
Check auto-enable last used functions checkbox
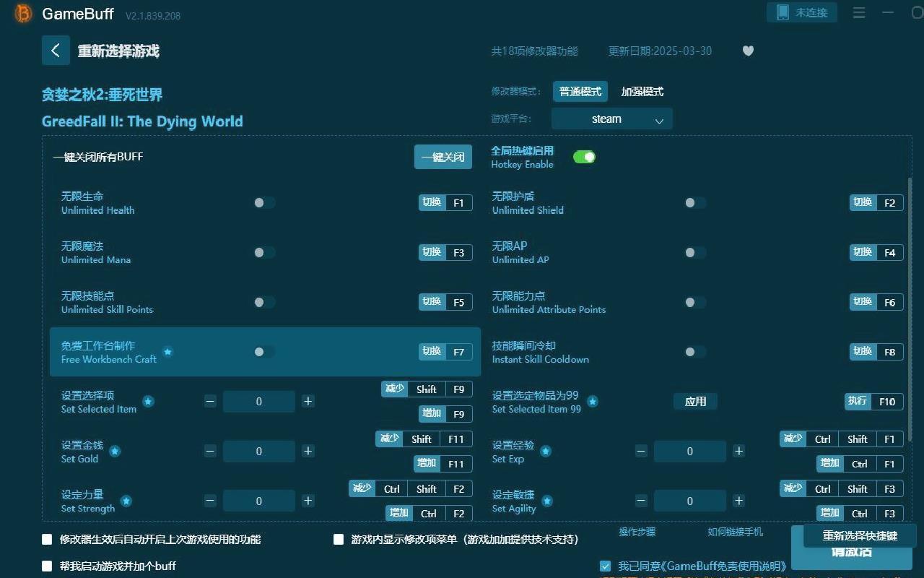point(47,539)
